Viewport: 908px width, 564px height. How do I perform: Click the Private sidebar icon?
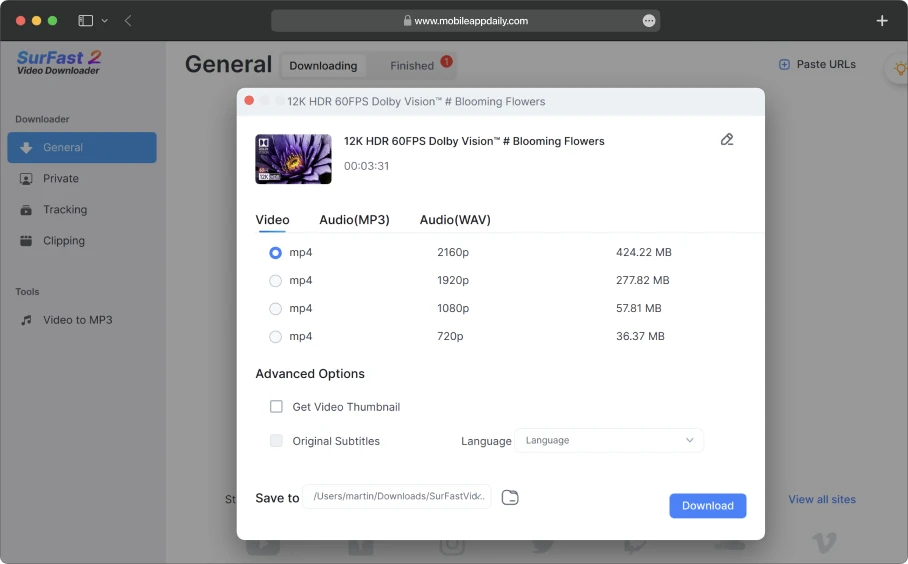click(26, 179)
